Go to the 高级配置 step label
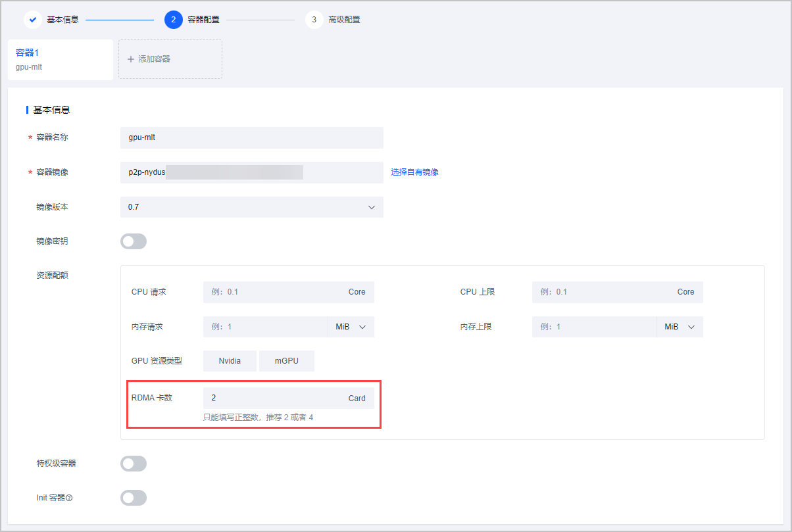 (x=344, y=20)
